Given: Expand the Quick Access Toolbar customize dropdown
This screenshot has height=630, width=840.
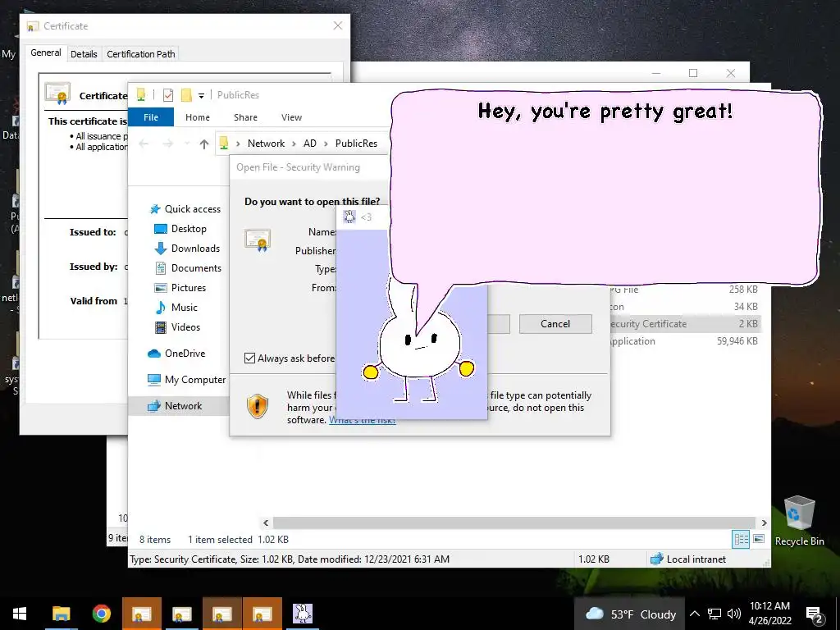Looking at the screenshot, I should click(x=202, y=96).
